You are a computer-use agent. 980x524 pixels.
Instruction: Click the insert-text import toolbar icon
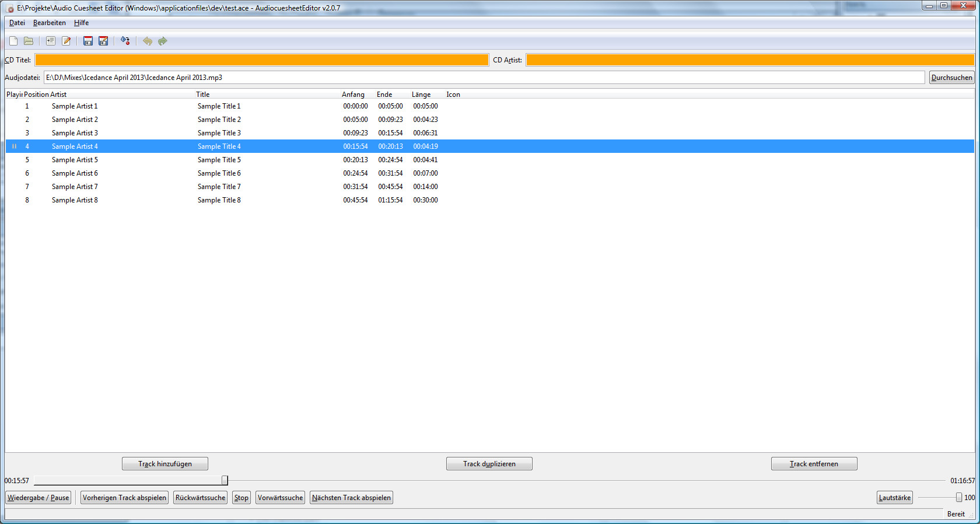pyautogui.click(x=51, y=41)
